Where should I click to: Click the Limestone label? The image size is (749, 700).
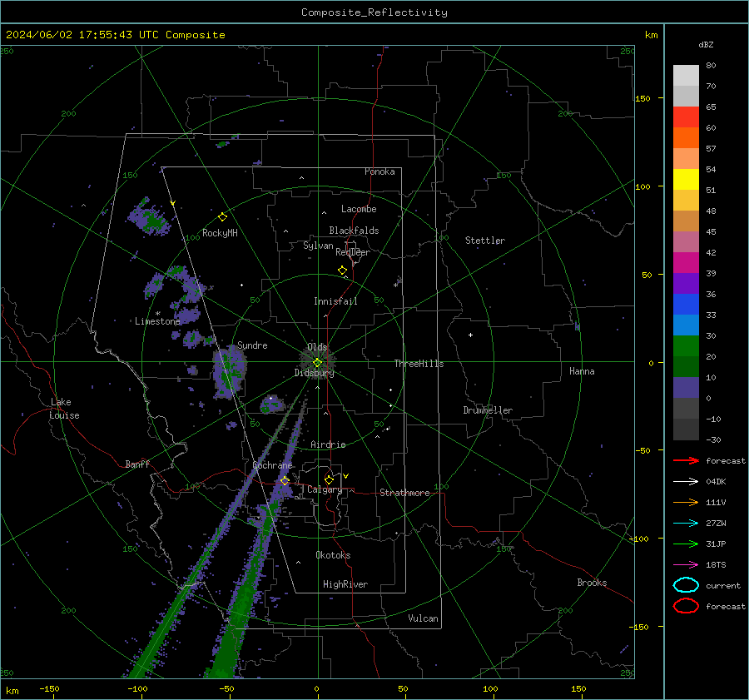157,321
